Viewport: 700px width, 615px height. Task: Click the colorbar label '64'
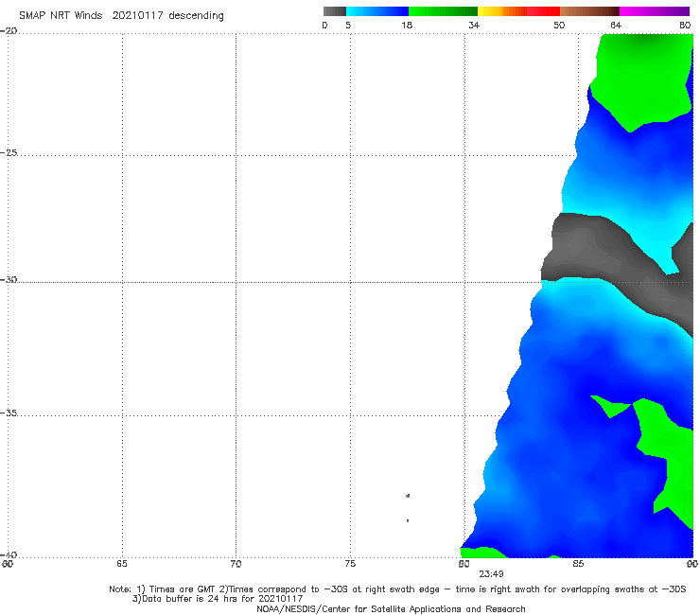pyautogui.click(x=616, y=26)
